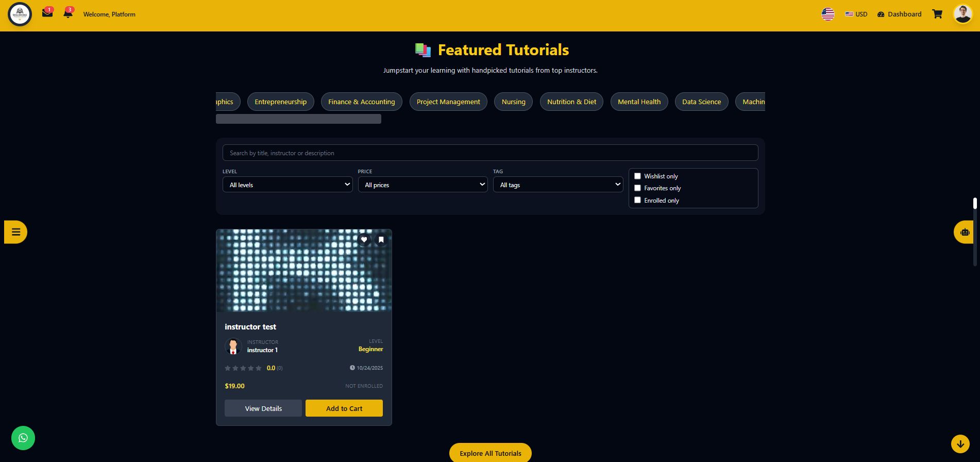Open the notifications bell icon
The width and height of the screenshot is (980, 462).
click(68, 13)
